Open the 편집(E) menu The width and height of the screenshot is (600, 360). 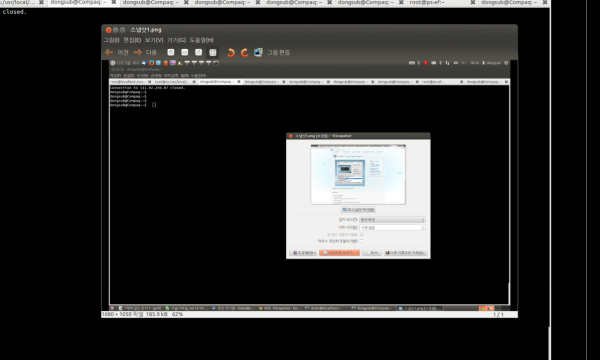(132, 40)
